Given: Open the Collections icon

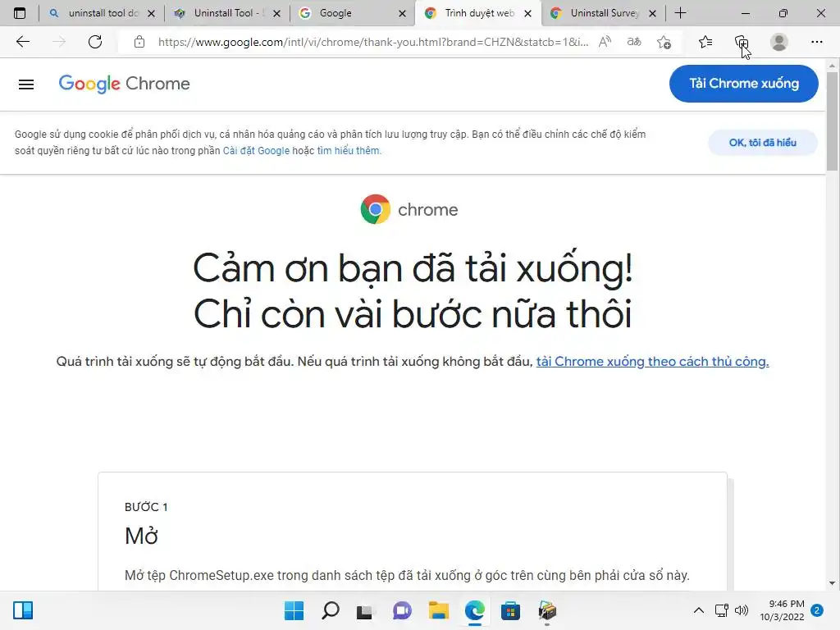Looking at the screenshot, I should tap(742, 42).
